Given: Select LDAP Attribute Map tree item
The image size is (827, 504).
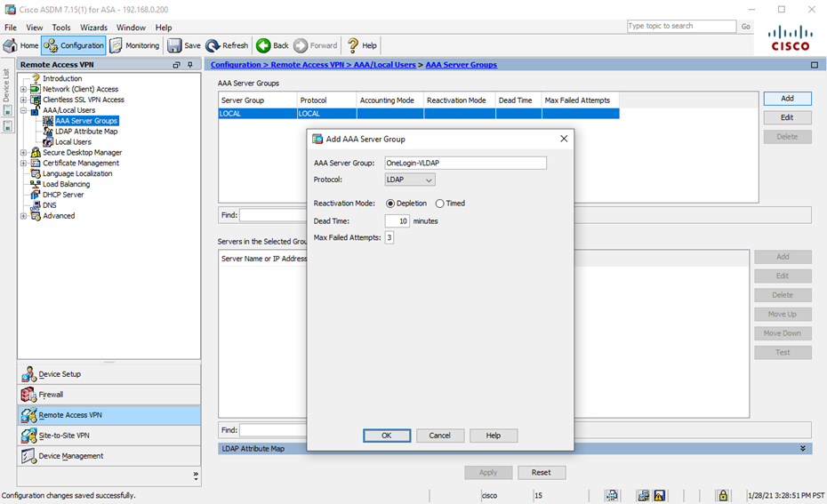Looking at the screenshot, I should (x=86, y=132).
